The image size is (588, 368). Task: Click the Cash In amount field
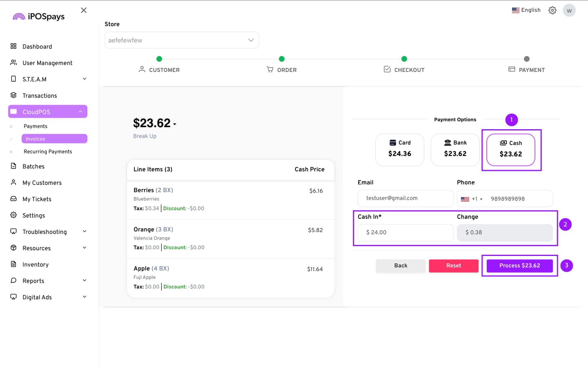(x=405, y=233)
